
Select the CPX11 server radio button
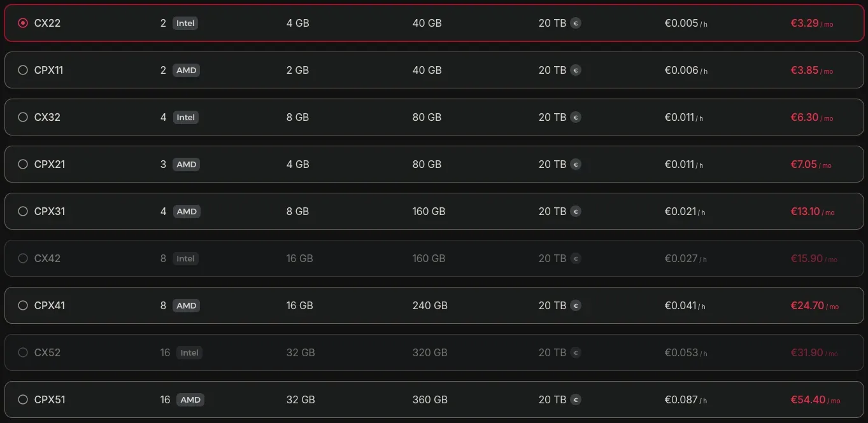pyautogui.click(x=23, y=70)
